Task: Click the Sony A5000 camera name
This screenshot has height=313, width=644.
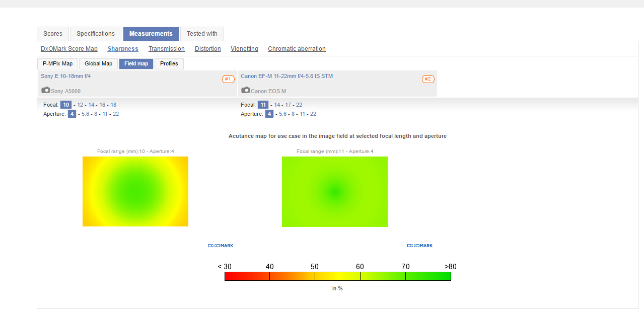Action: (65, 92)
